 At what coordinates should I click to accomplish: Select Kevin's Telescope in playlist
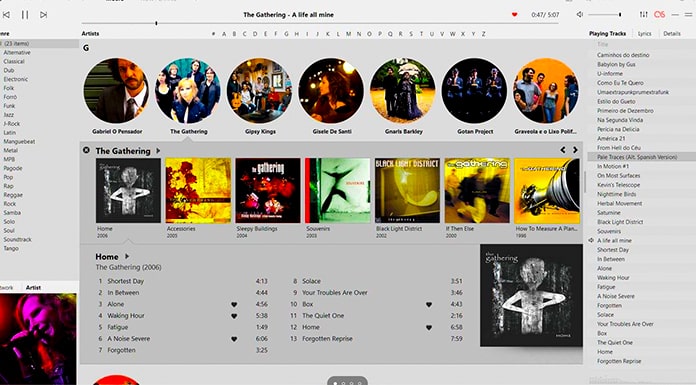pyautogui.click(x=618, y=185)
